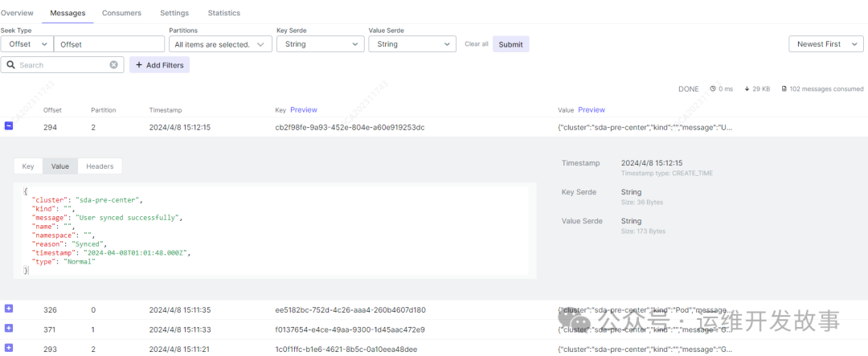
Task: Collapse the expanded offset 294 message row
Action: (x=8, y=126)
